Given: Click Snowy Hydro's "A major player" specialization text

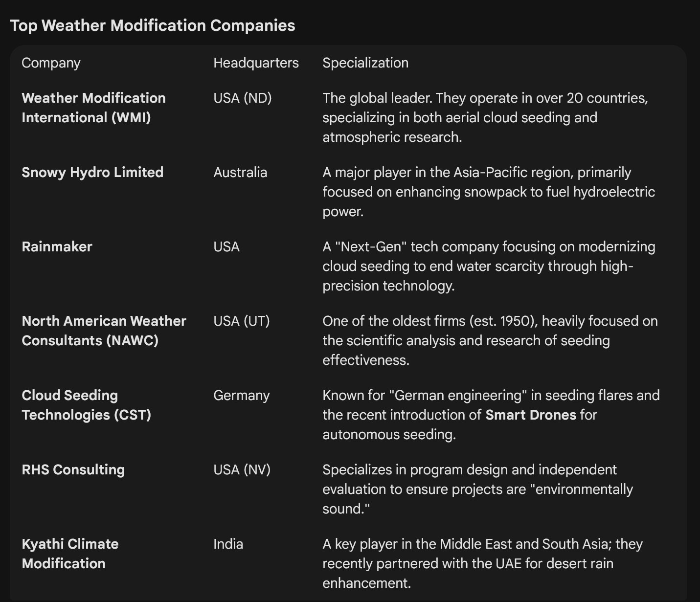Looking at the screenshot, I should click(x=489, y=192).
